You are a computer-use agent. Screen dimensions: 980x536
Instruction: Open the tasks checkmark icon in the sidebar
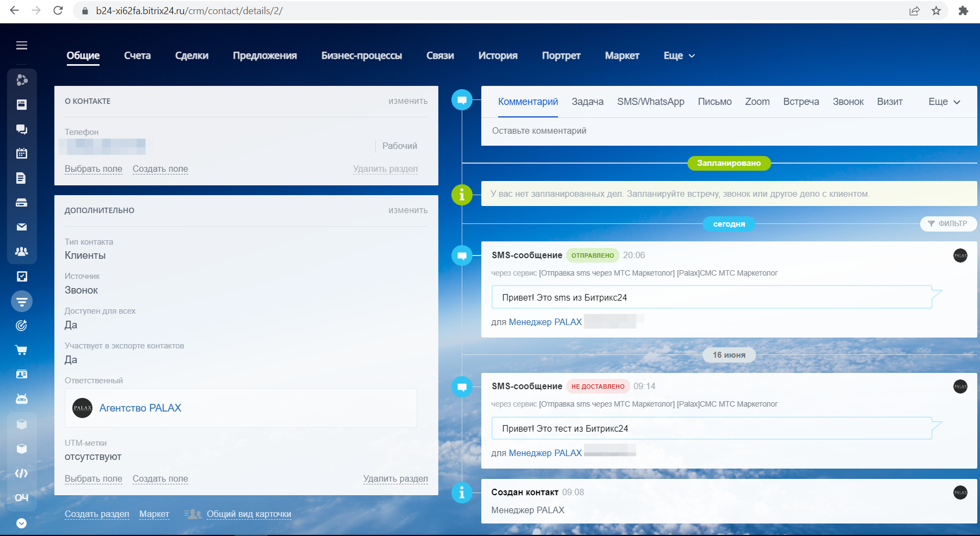(x=22, y=276)
